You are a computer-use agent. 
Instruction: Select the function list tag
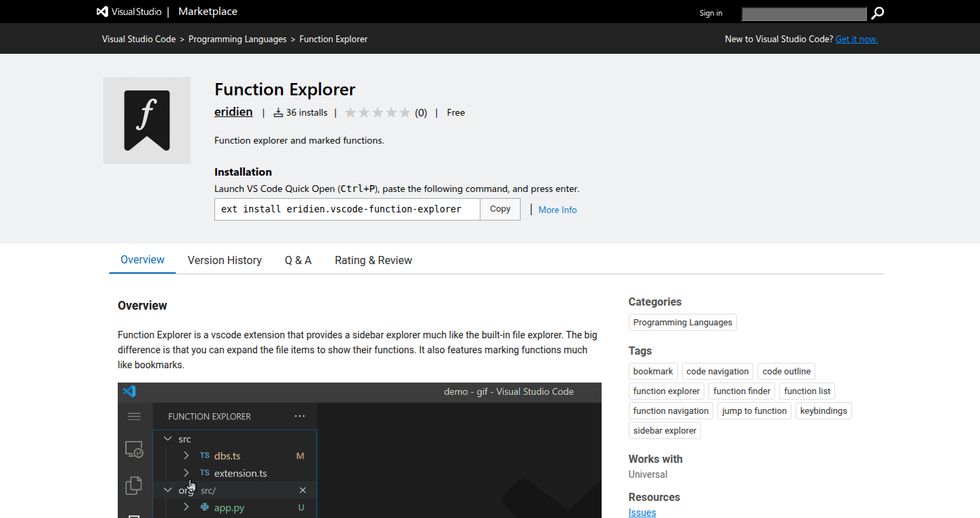pyautogui.click(x=807, y=391)
